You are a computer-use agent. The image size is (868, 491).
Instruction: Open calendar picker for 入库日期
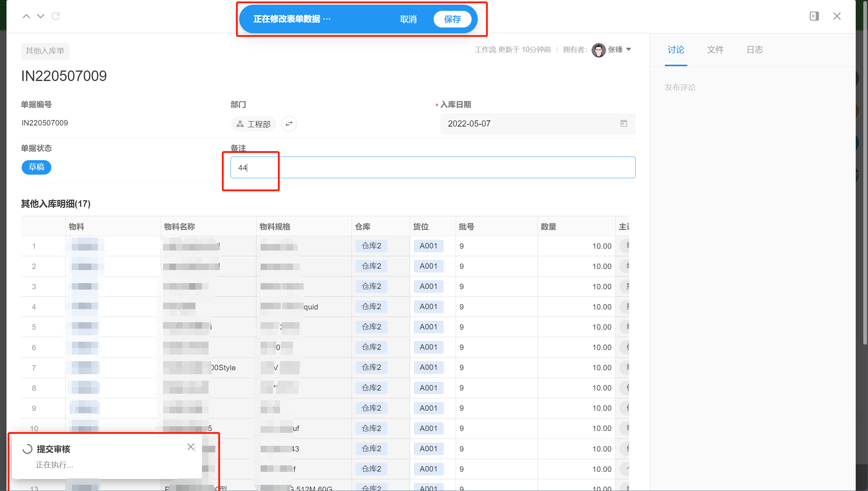(623, 124)
